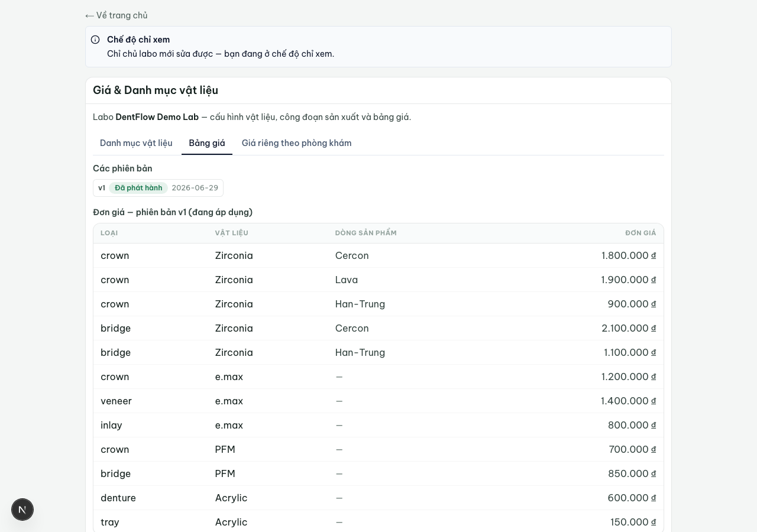The width and height of the screenshot is (757, 532).
Task: Click the 'DentFlow Demo Lab' lab name
Action: [x=157, y=117]
